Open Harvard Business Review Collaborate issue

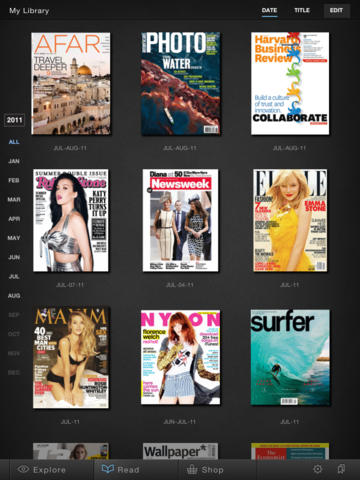click(290, 83)
